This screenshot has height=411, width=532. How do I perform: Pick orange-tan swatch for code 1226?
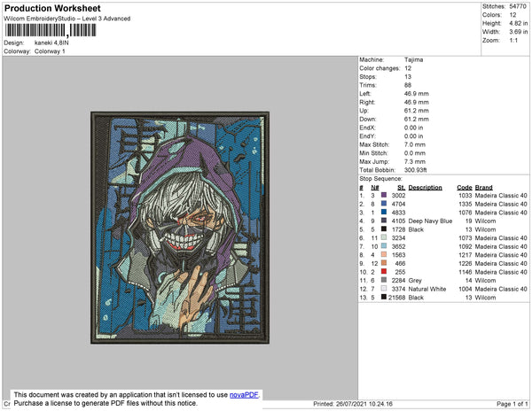click(384, 263)
